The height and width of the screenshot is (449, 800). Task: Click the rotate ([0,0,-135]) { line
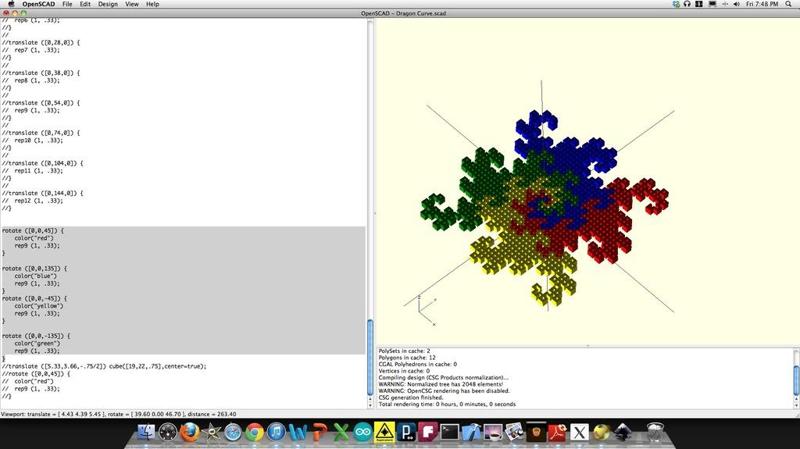(36, 336)
